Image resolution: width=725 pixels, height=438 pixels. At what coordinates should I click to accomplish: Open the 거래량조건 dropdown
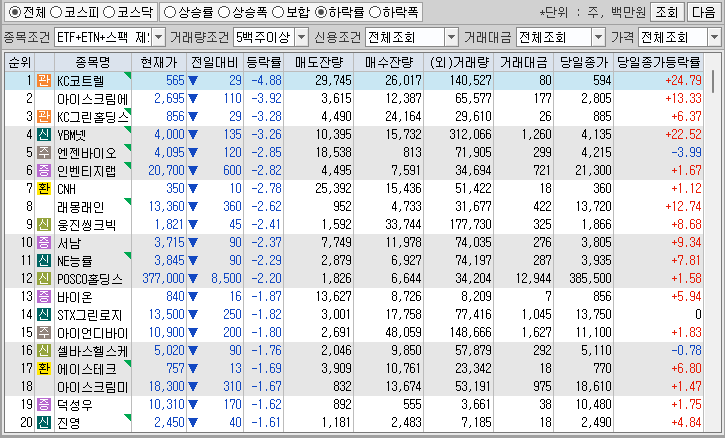(301, 37)
